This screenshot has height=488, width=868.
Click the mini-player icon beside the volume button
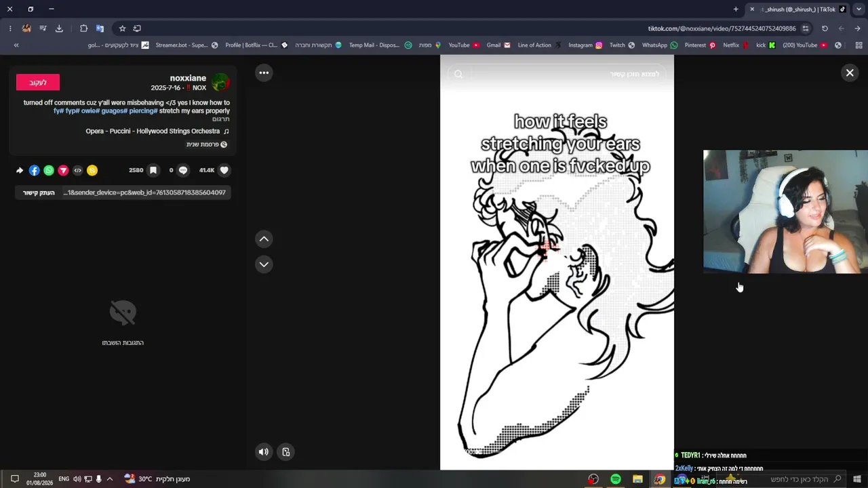click(x=286, y=452)
